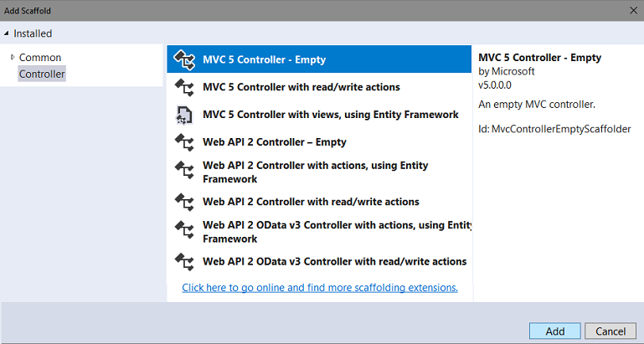This screenshot has height=344, width=644.
Task: Select the Controller tree item
Action: pos(42,74)
